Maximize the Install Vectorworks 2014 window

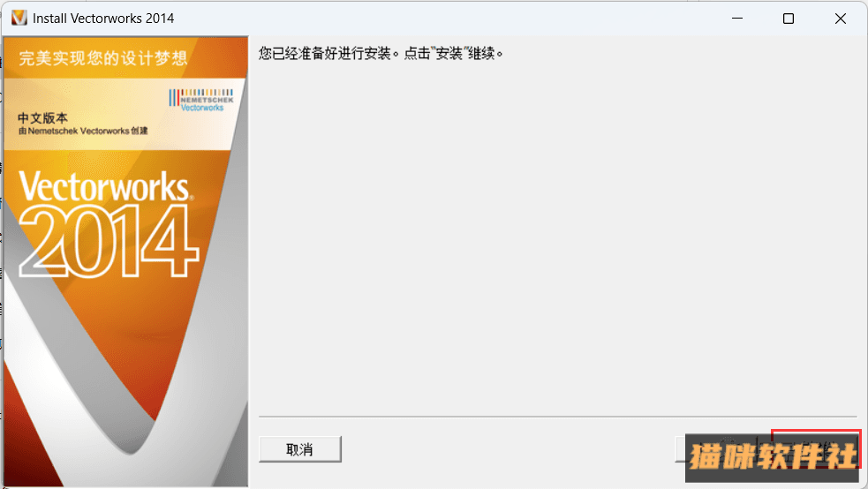coord(789,19)
